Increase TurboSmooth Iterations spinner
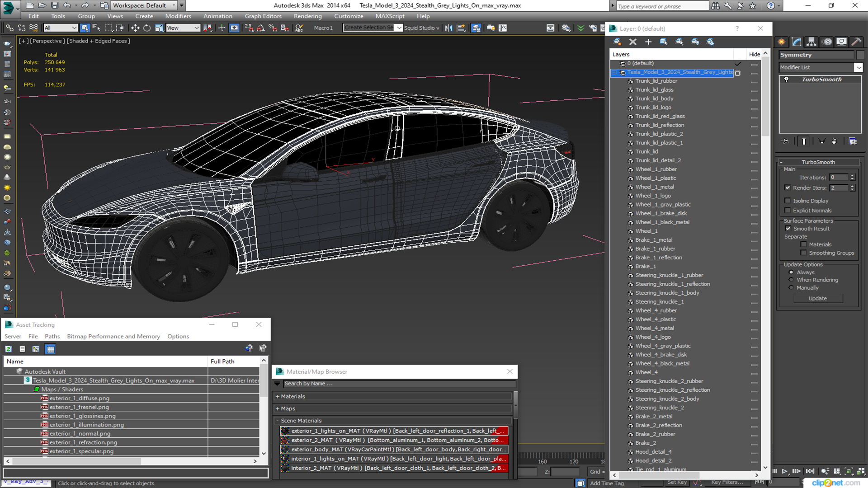 click(x=852, y=176)
